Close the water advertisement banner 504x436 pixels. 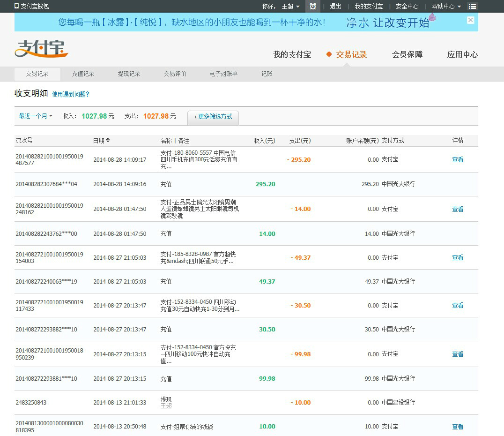(x=470, y=20)
